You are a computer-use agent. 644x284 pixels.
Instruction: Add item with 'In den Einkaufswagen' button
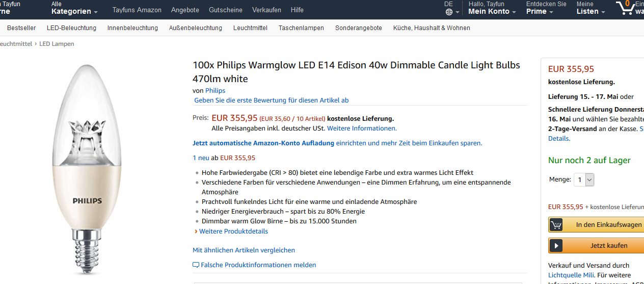[x=608, y=225]
